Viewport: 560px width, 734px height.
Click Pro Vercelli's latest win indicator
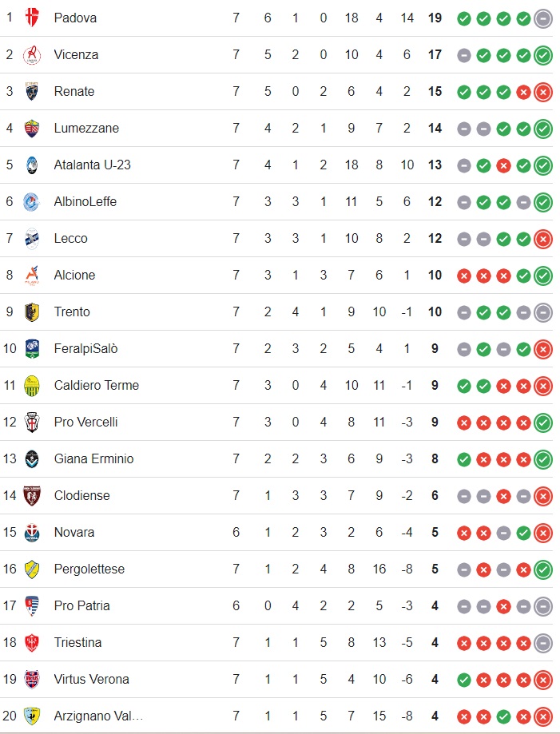(543, 423)
